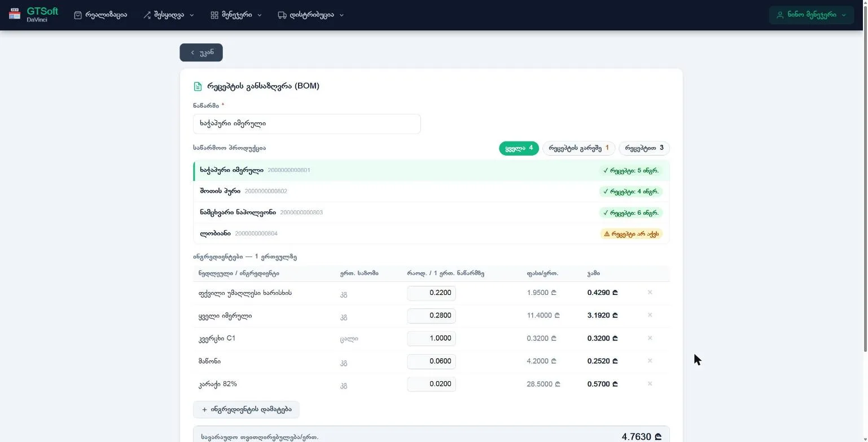This screenshot has width=868, height=442.
Task: Open the ნინო მენეჯერი user menu
Action: click(811, 15)
